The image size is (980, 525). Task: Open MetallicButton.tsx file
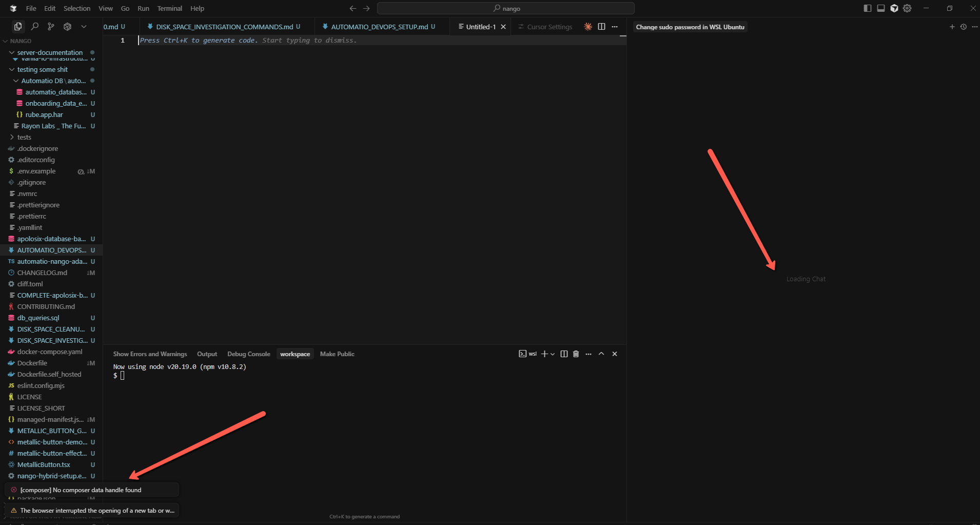coord(44,464)
